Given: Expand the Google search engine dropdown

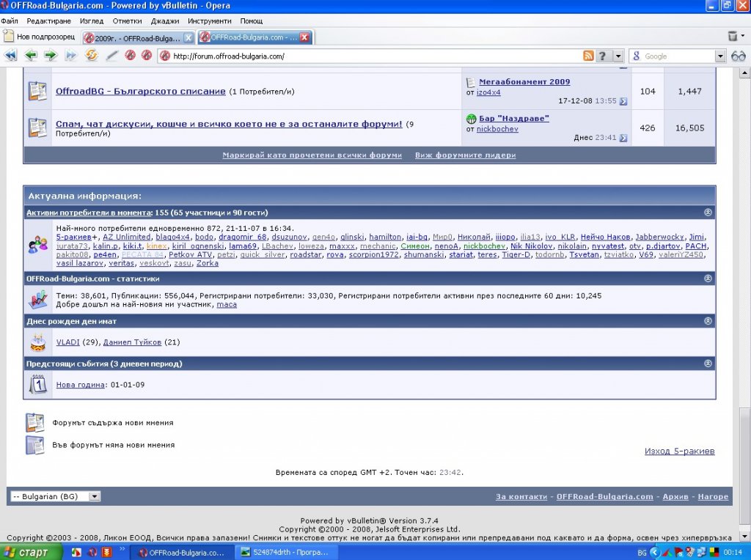Looking at the screenshot, I should pyautogui.click(x=720, y=56).
